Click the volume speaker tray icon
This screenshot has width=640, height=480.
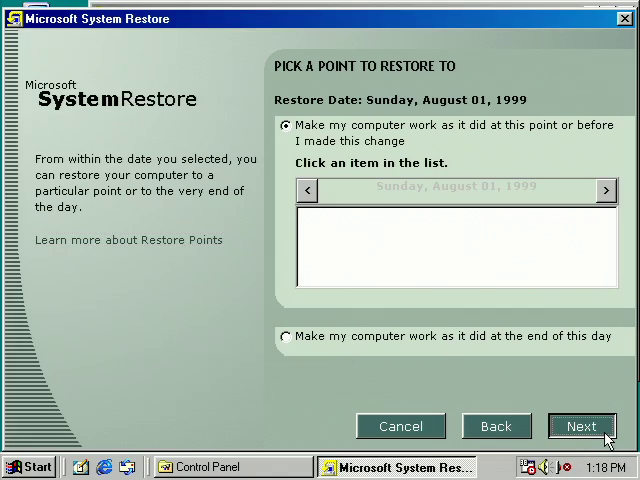[544, 467]
